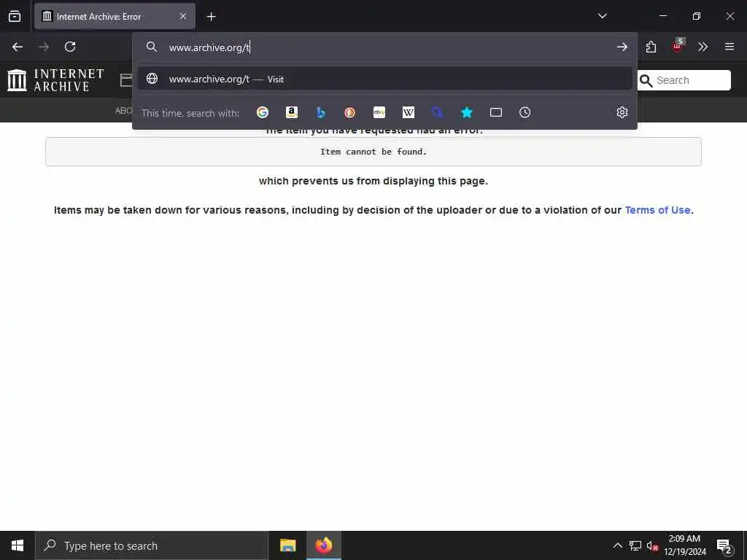This screenshot has height=560, width=747.
Task: Open the network status tray icon
Action: tap(635, 545)
